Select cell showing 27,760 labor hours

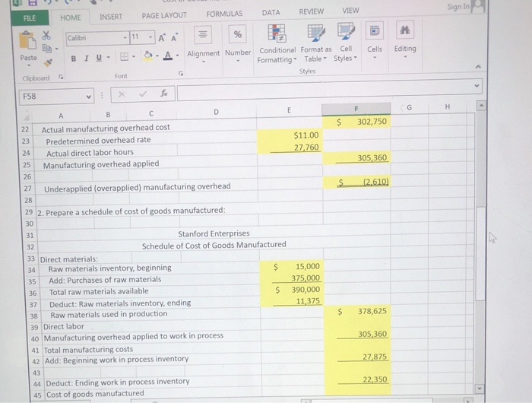click(x=290, y=148)
